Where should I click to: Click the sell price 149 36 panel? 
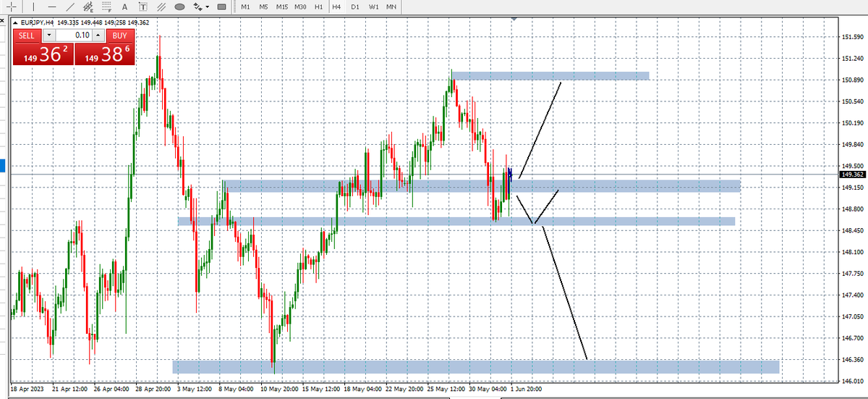pos(43,54)
